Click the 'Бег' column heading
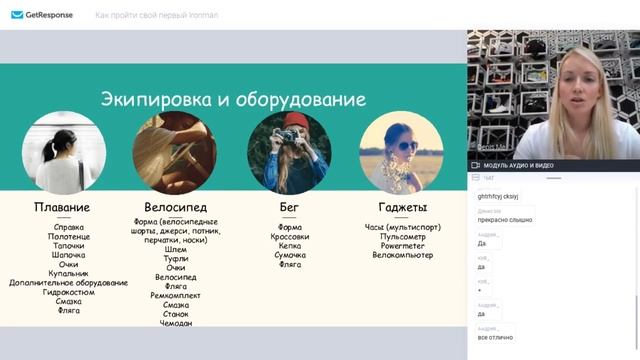This screenshot has width=640, height=360. click(289, 207)
